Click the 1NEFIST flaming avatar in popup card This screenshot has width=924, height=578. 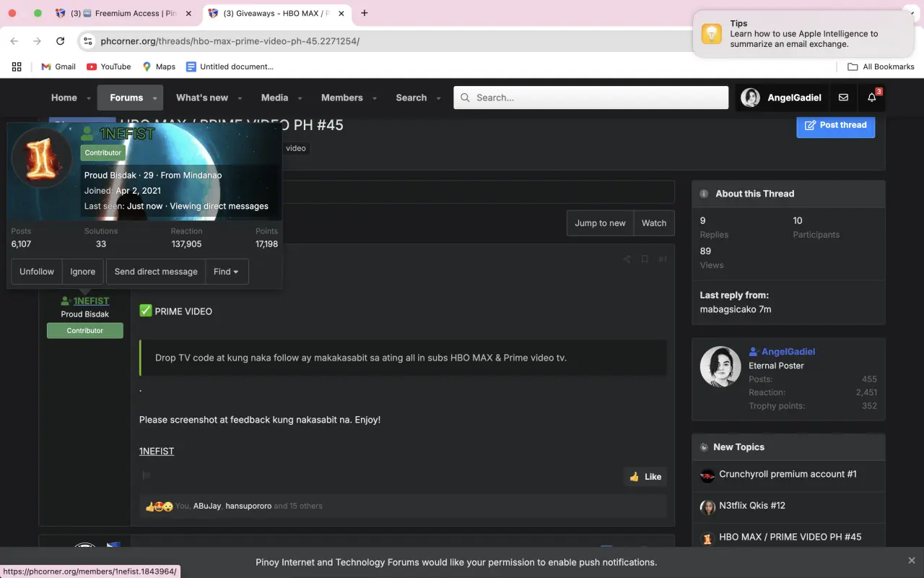click(x=42, y=158)
